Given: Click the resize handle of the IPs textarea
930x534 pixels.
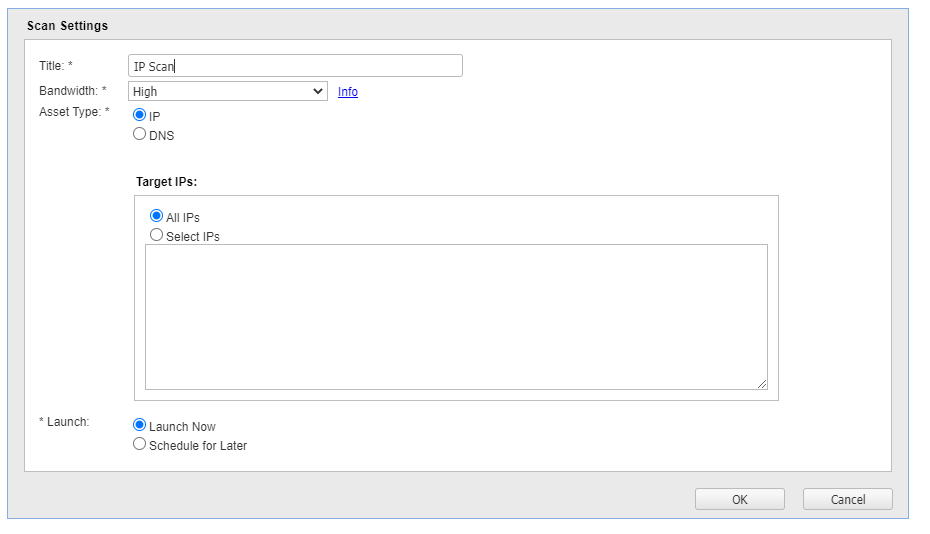Looking at the screenshot, I should pos(762,384).
